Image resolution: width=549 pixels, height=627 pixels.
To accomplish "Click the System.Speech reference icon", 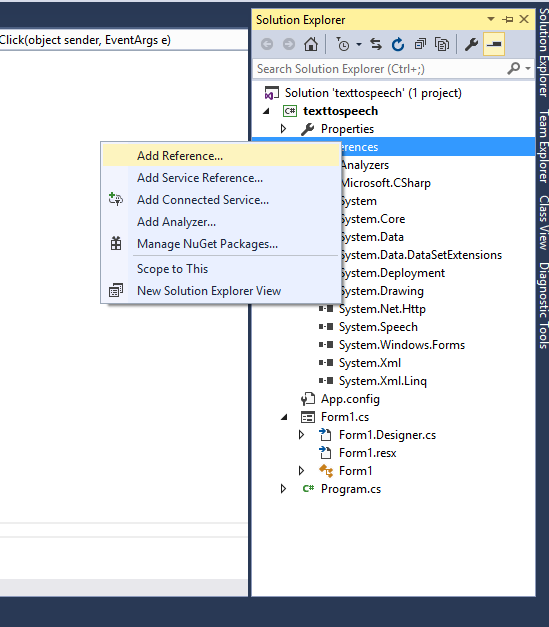I will point(326,327).
